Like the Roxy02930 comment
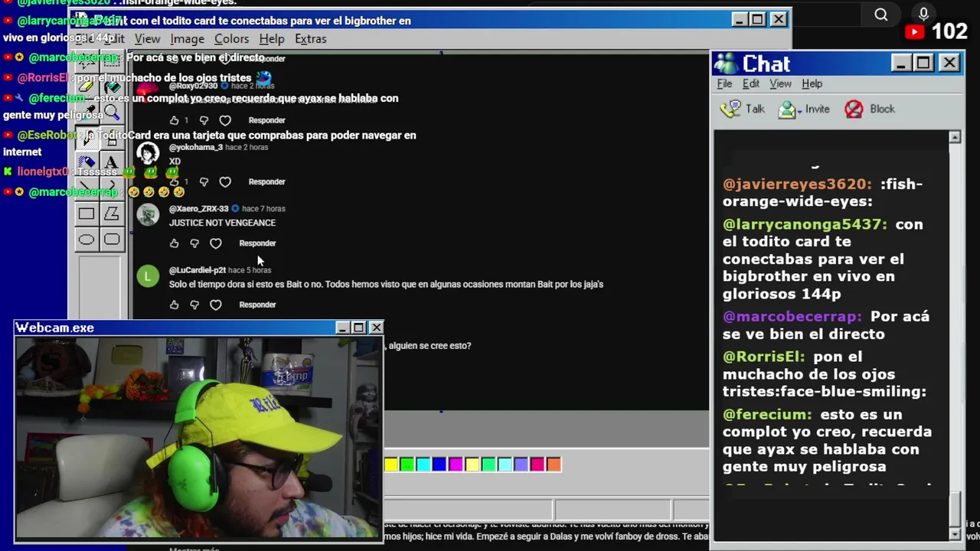Image resolution: width=980 pixels, height=551 pixels. [174, 120]
